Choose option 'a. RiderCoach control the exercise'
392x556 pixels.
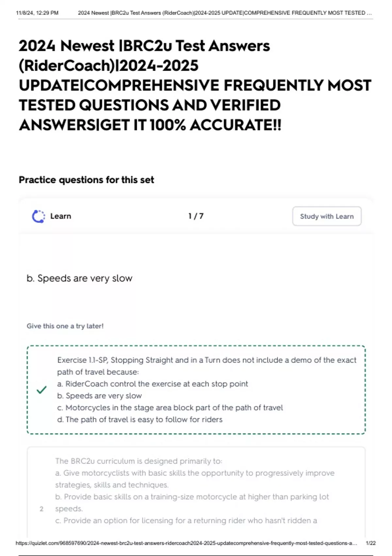point(153,384)
